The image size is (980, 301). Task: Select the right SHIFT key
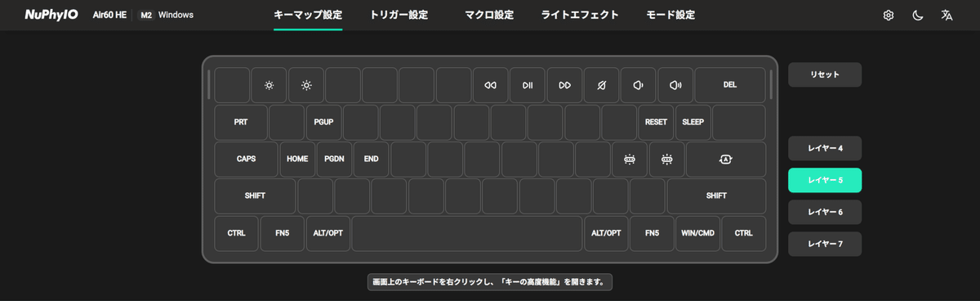point(716,196)
